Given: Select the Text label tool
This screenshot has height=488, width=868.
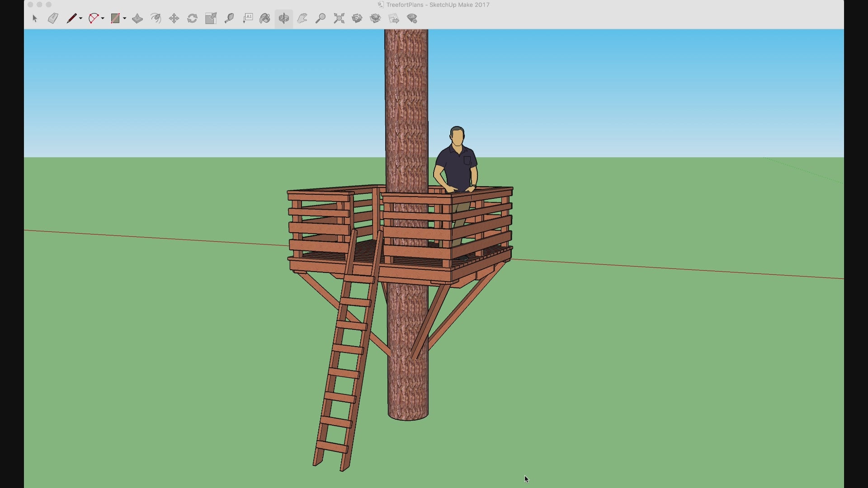Looking at the screenshot, I should [248, 19].
